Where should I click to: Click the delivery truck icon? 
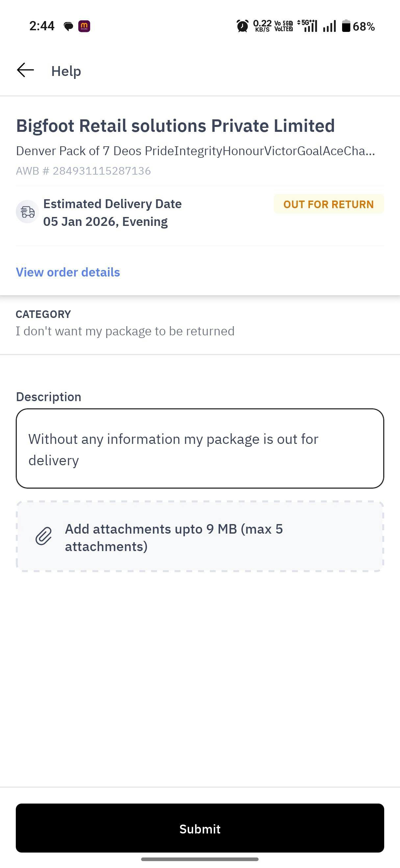[27, 212]
